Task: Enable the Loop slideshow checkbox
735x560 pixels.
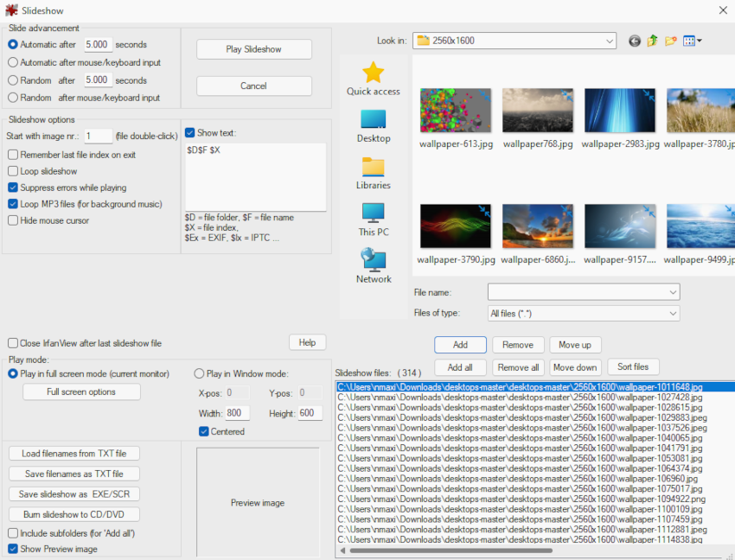Action: [13, 171]
